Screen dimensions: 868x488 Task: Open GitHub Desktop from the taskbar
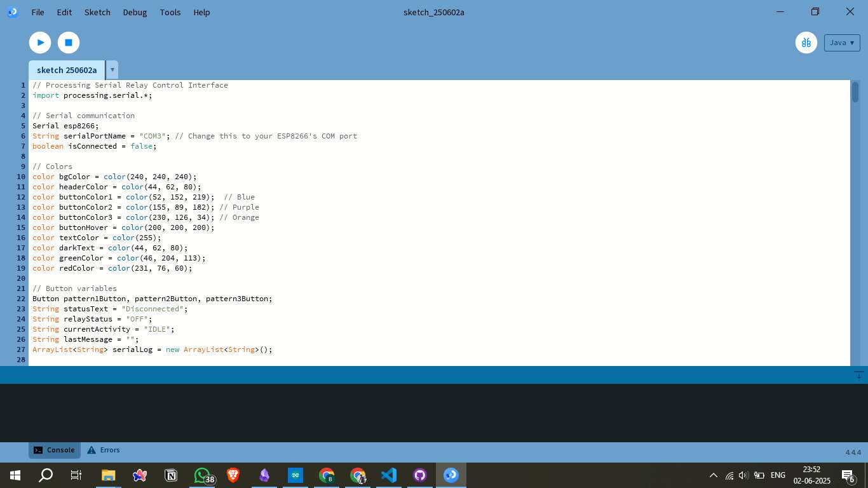tap(420, 475)
